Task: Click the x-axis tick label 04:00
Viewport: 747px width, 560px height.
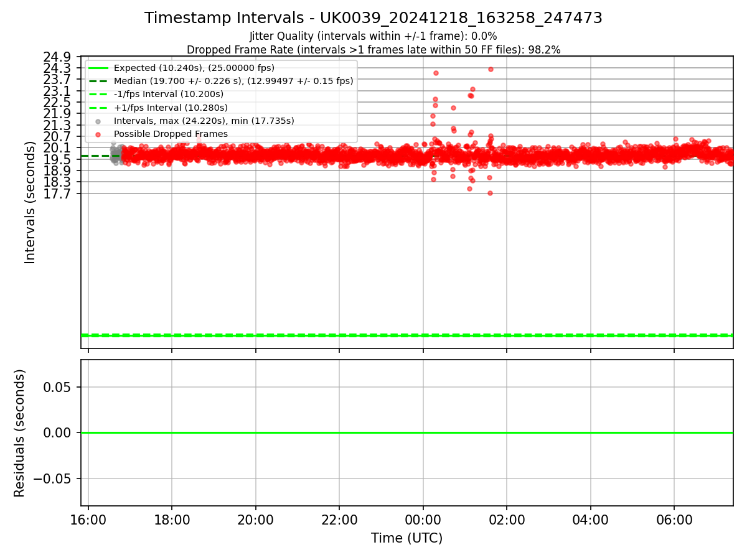Action: (591, 519)
